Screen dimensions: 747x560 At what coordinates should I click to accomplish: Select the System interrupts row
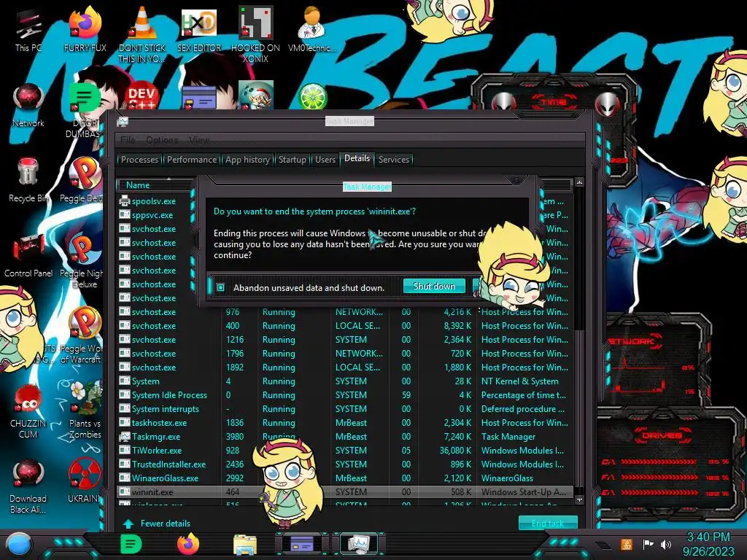pos(345,409)
